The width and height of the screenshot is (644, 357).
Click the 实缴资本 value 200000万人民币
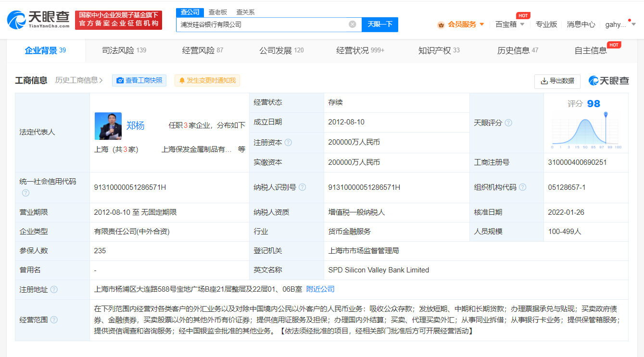click(x=354, y=162)
